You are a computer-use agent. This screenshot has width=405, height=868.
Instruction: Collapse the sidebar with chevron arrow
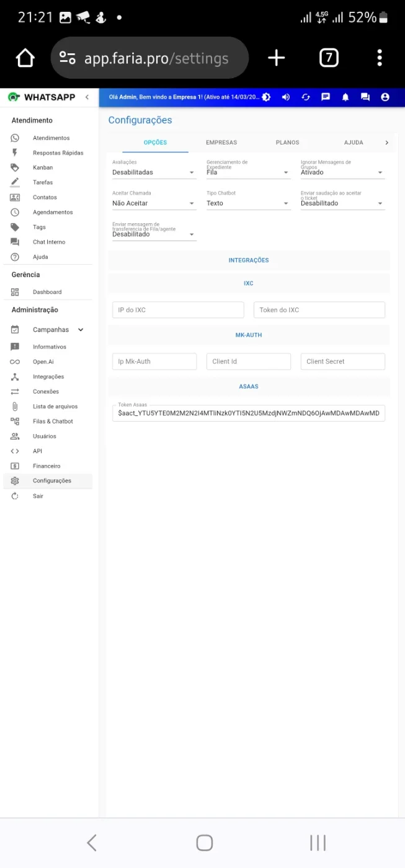pos(87,97)
